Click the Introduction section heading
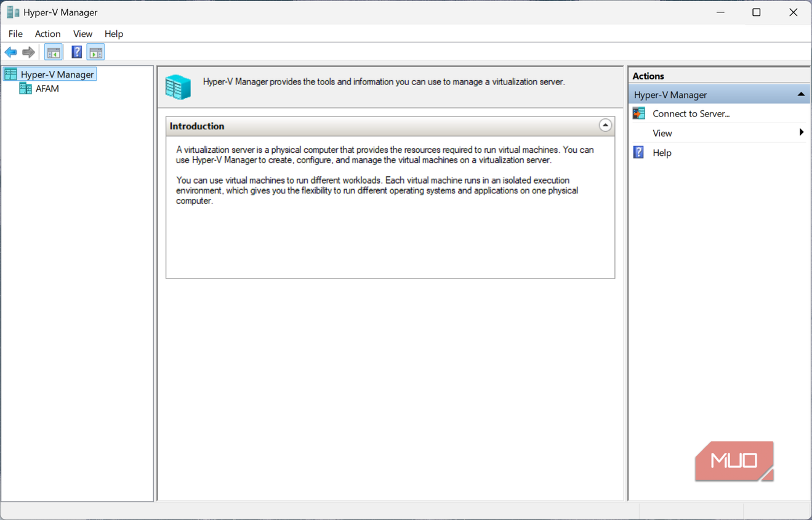The image size is (812, 520). click(x=197, y=126)
